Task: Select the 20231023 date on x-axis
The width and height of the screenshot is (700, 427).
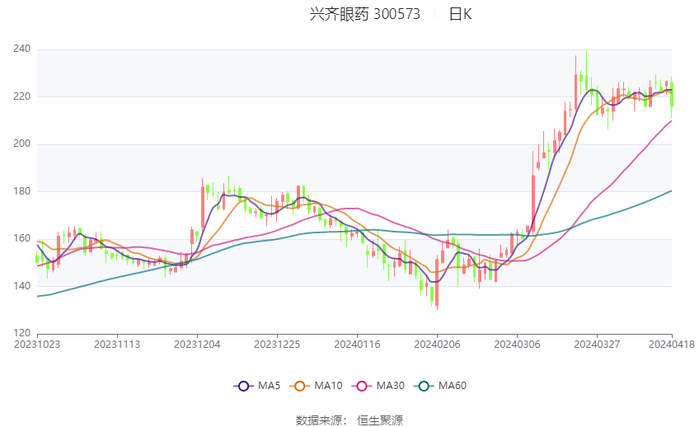Action: 37,343
